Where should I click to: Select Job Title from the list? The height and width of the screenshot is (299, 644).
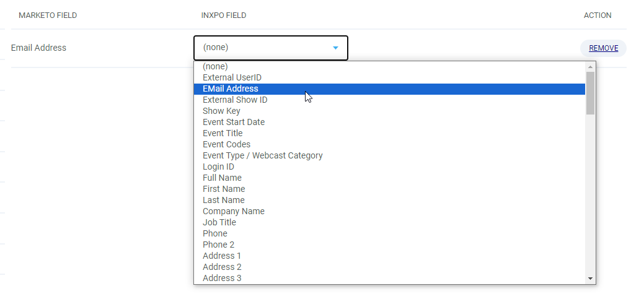(x=389, y=222)
